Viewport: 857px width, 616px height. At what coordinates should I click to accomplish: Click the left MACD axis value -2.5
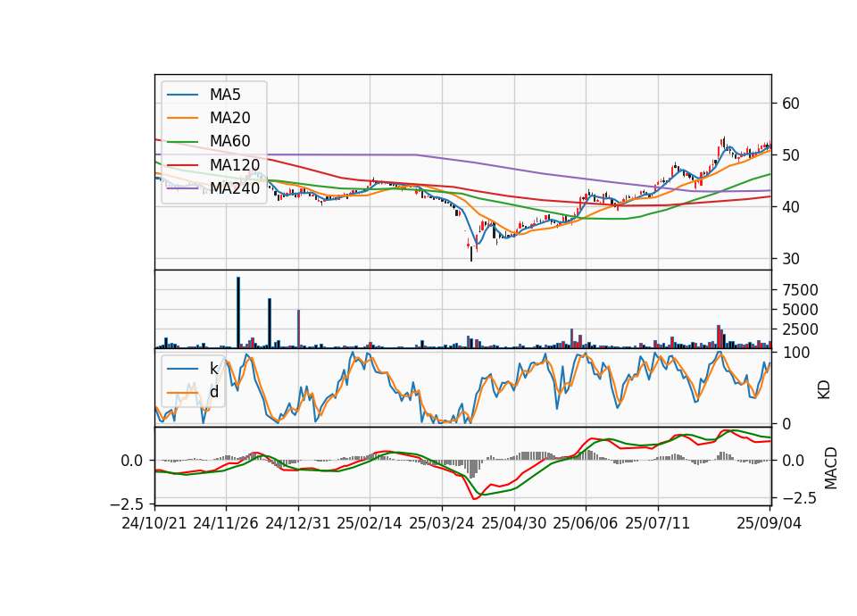pyautogui.click(x=126, y=503)
